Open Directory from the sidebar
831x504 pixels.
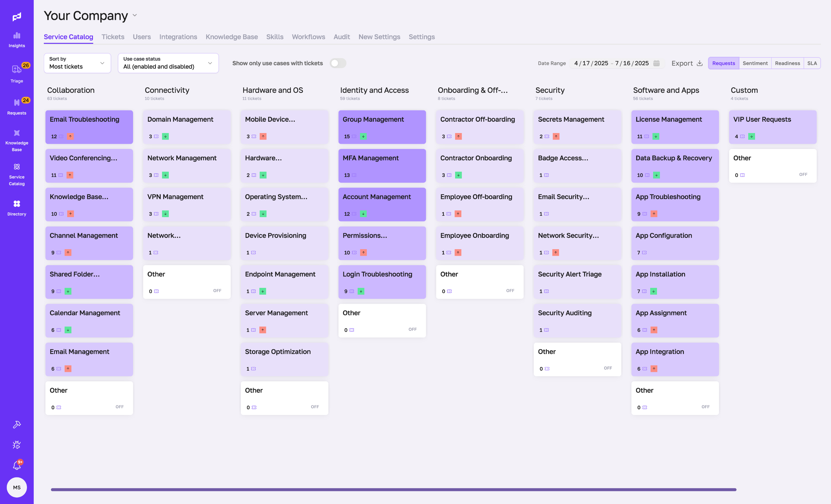coord(17,207)
